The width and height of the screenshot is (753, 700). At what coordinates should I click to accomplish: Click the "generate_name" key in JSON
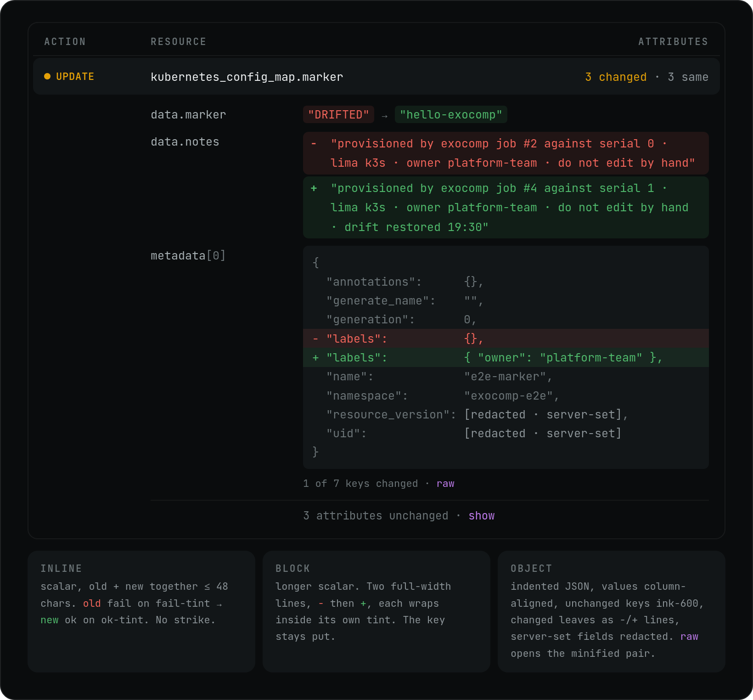coord(381,301)
